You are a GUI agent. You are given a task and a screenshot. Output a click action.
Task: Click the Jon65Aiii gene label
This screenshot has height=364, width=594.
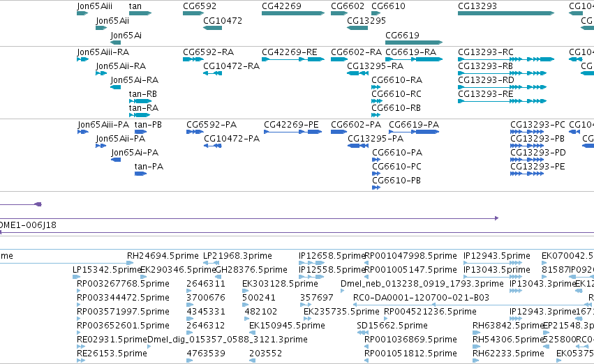(95, 6)
